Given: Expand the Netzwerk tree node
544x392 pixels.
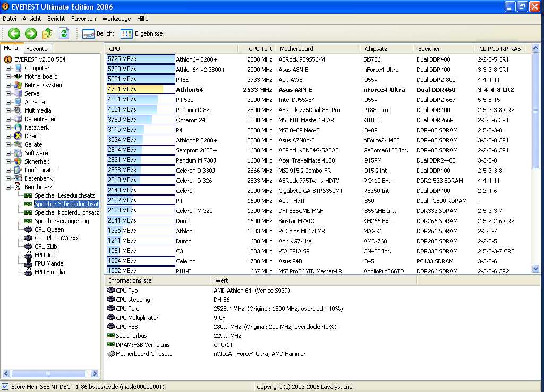Looking at the screenshot, I should 8,127.
